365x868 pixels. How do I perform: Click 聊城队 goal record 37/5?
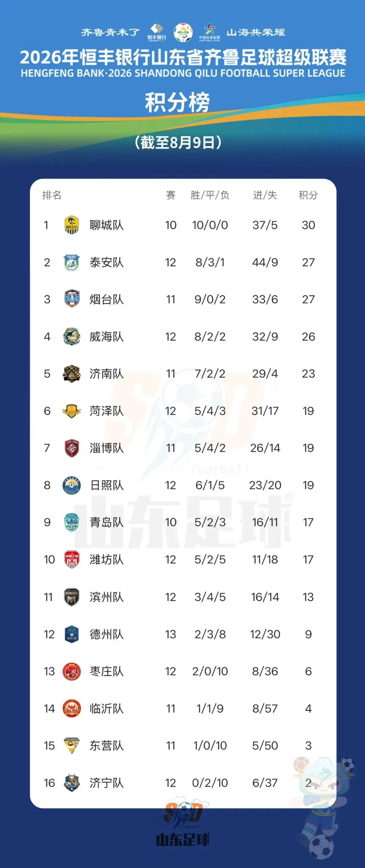265,225
